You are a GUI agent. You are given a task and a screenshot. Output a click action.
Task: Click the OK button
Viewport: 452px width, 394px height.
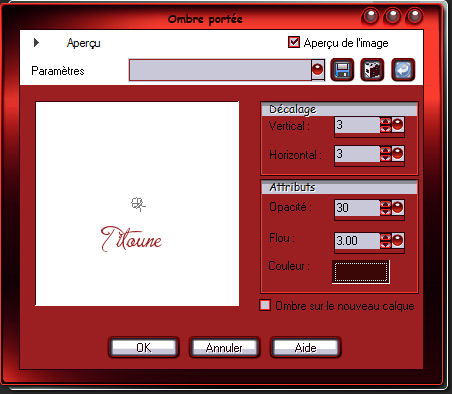coord(143,348)
